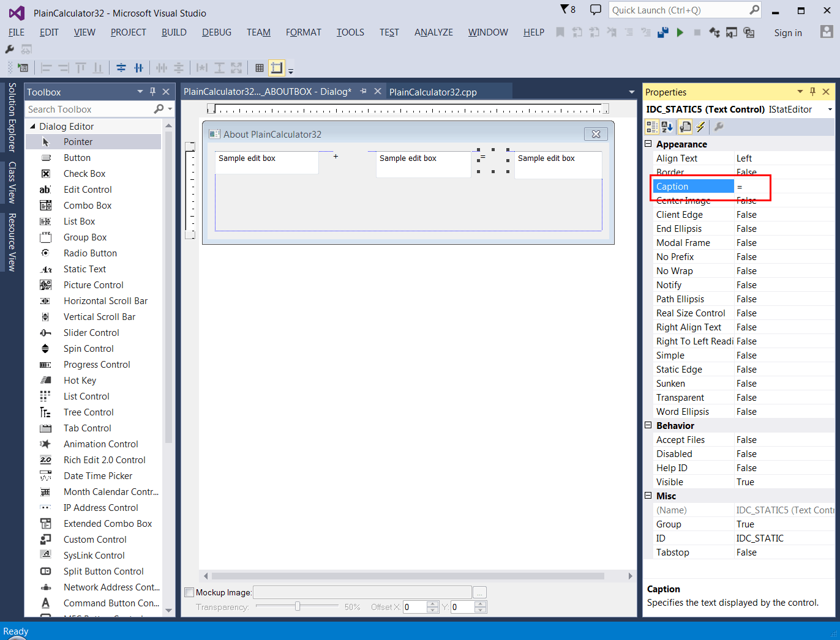Collapse the Behavior property category
The height and width of the screenshot is (640, 840).
click(648, 425)
